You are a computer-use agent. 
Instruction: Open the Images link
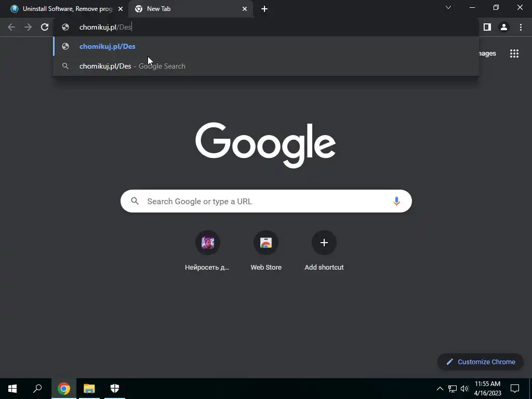click(x=487, y=54)
